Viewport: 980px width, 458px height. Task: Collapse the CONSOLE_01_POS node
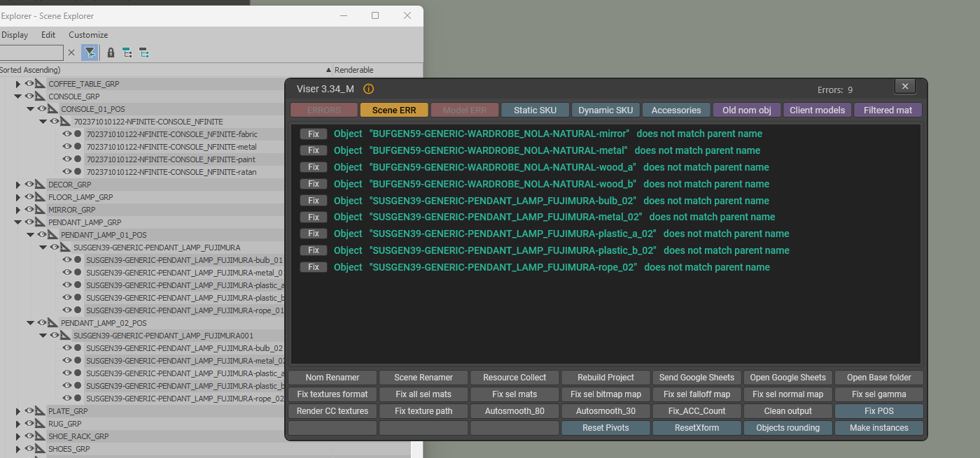[31, 109]
